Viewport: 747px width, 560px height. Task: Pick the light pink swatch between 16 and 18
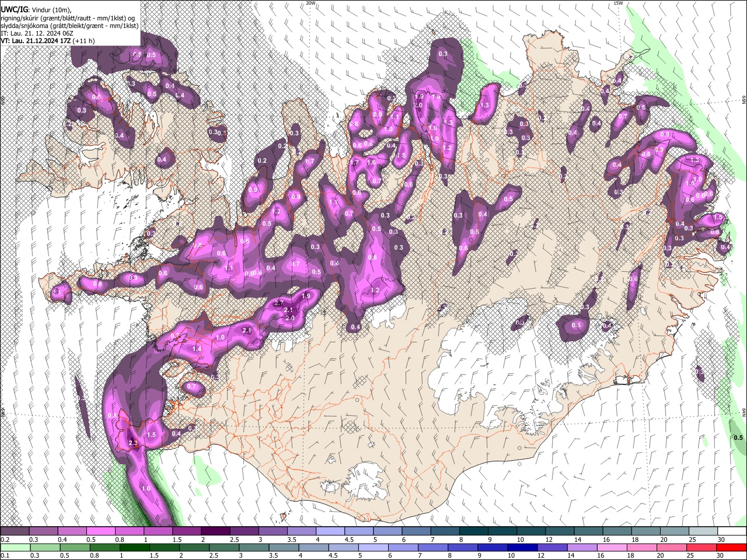pos(612,547)
